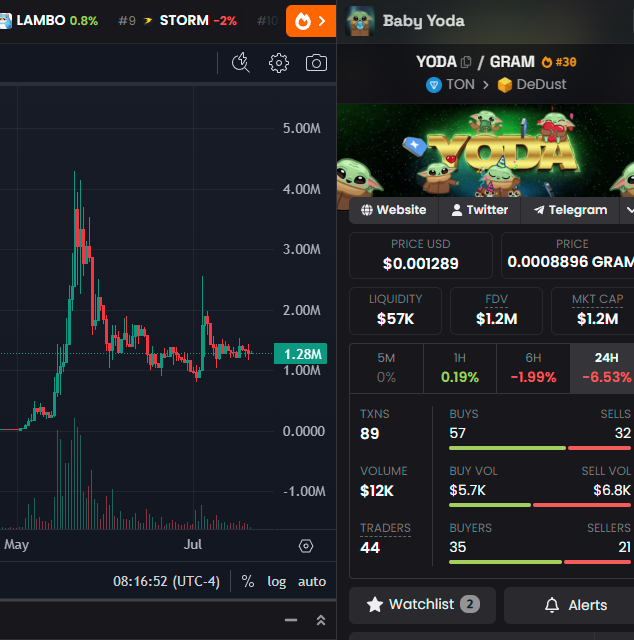Image resolution: width=634 pixels, height=640 pixels.
Task: Open the Alerts button
Action: click(x=569, y=605)
